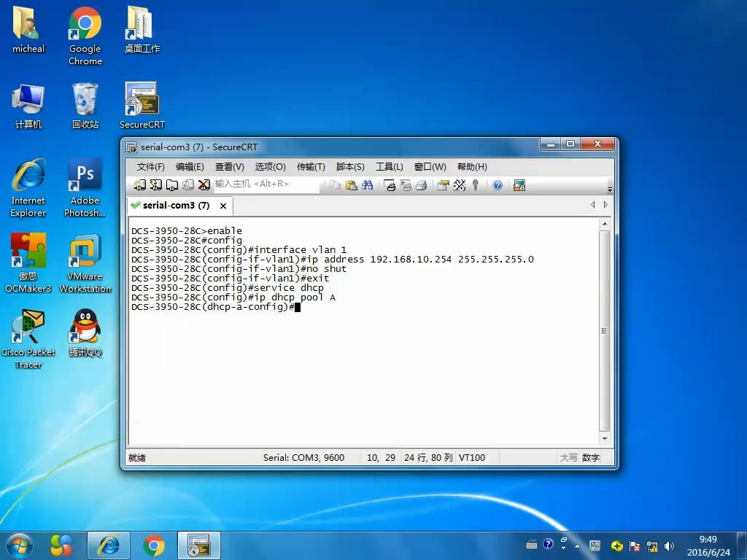747x560 pixels.
Task: Close the serial-com3 (7) tab with its X
Action: coord(223,206)
